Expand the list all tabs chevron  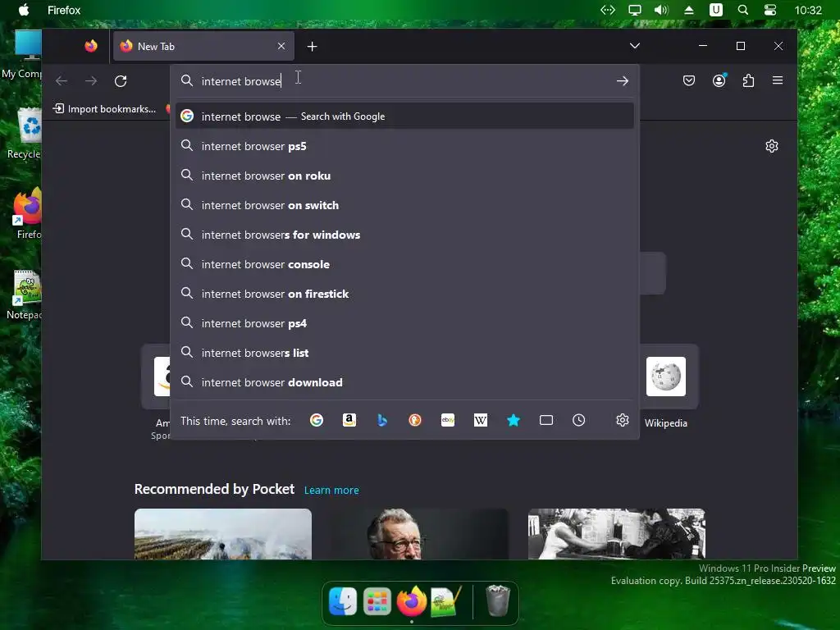coord(635,46)
